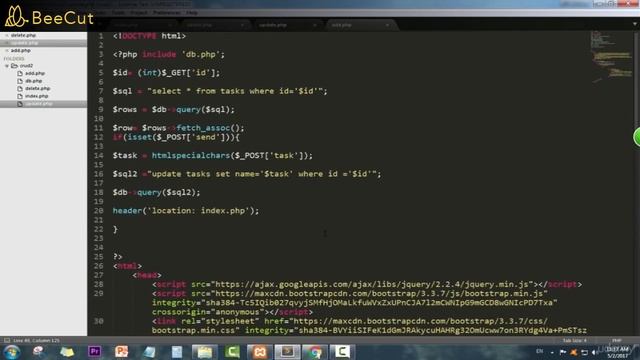
Task: Open the taskbar clock and date
Action: click(618, 352)
